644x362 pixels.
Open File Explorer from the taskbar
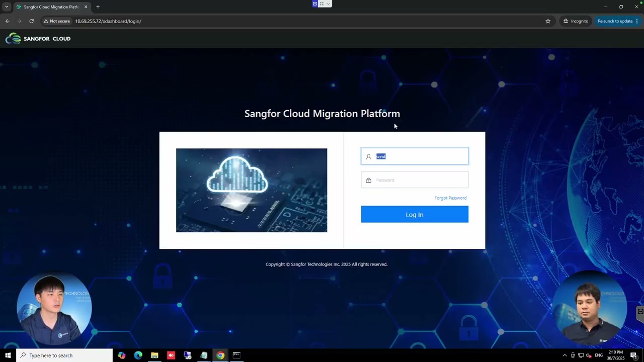click(154, 355)
